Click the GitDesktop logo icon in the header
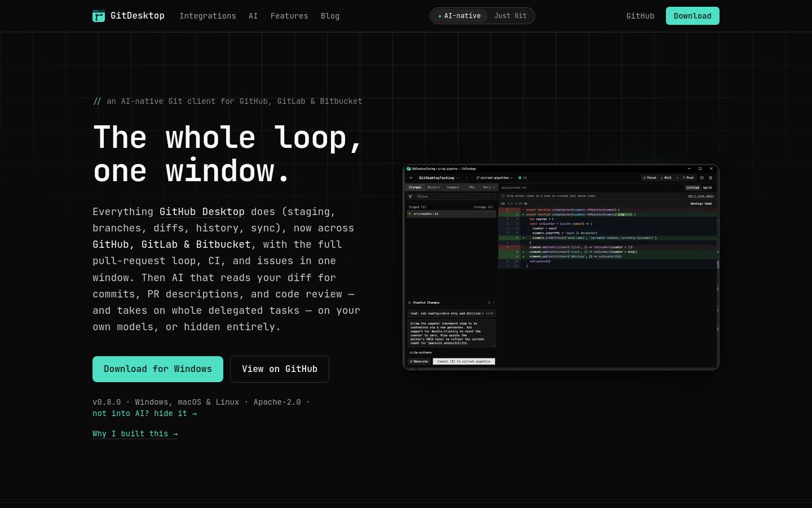The image size is (812, 508). 99,16
